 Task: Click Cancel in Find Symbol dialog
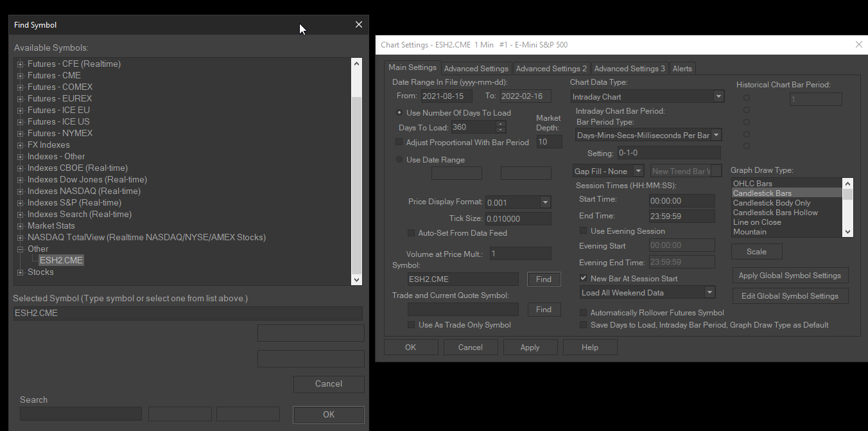point(329,384)
